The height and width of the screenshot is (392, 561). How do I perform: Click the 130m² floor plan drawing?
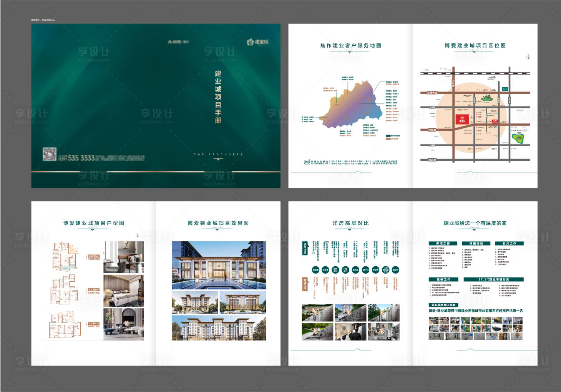point(65,257)
